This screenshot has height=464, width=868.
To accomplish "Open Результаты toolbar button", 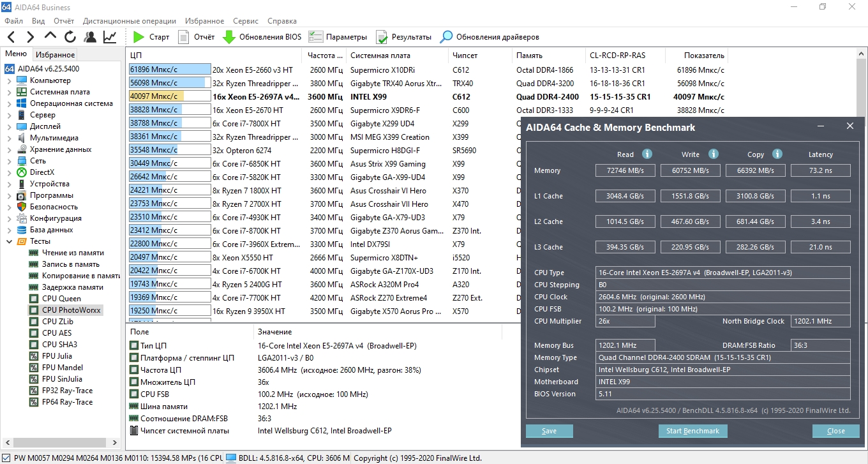I will (403, 37).
